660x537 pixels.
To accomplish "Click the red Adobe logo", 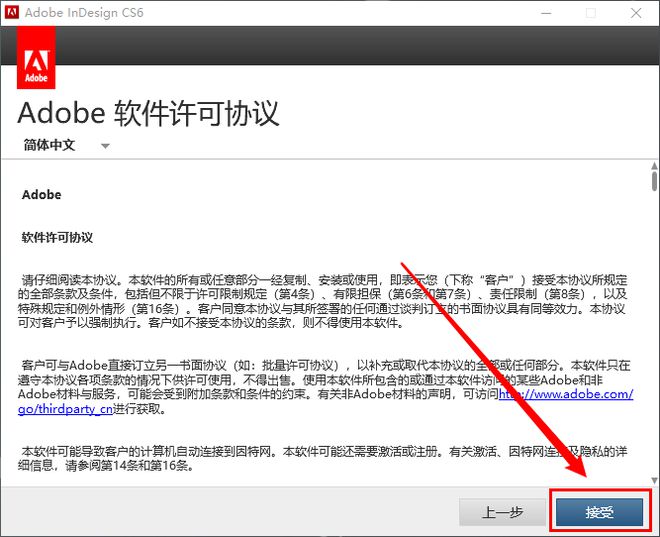I will 36,57.
